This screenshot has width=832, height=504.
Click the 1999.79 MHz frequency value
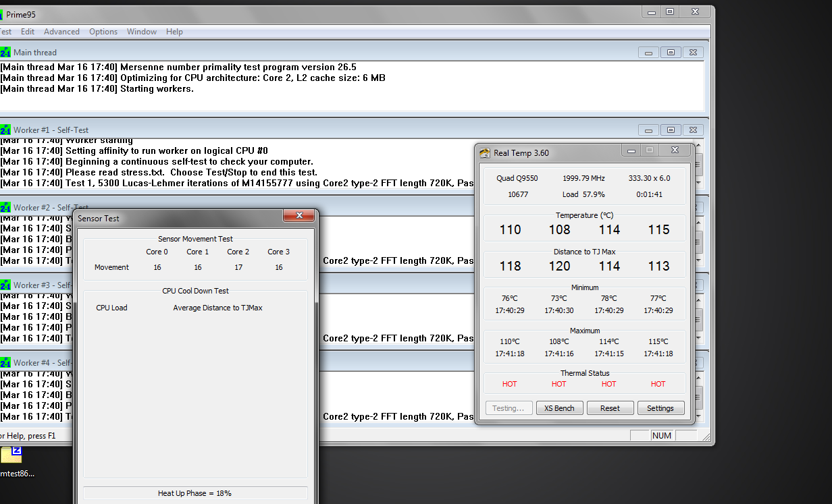click(x=583, y=178)
